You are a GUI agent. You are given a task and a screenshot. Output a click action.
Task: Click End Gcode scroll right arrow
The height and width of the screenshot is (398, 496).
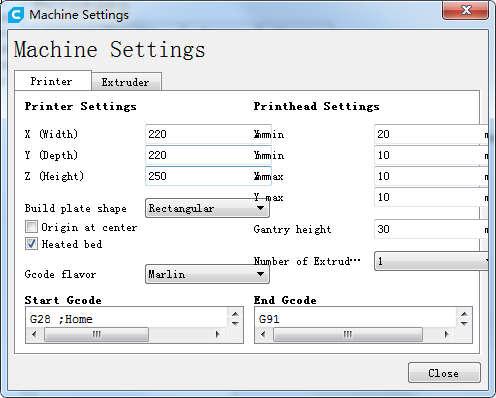click(446, 334)
